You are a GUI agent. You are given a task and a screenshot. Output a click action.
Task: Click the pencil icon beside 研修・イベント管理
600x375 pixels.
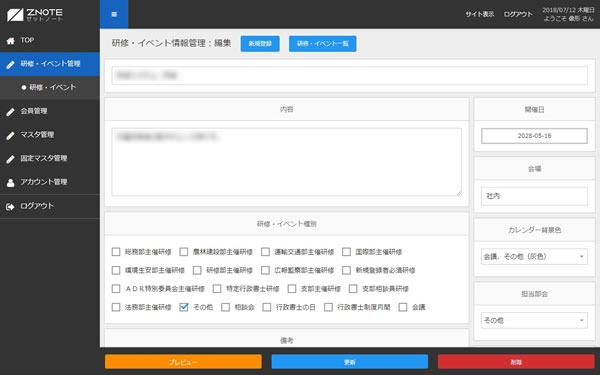pos(10,64)
